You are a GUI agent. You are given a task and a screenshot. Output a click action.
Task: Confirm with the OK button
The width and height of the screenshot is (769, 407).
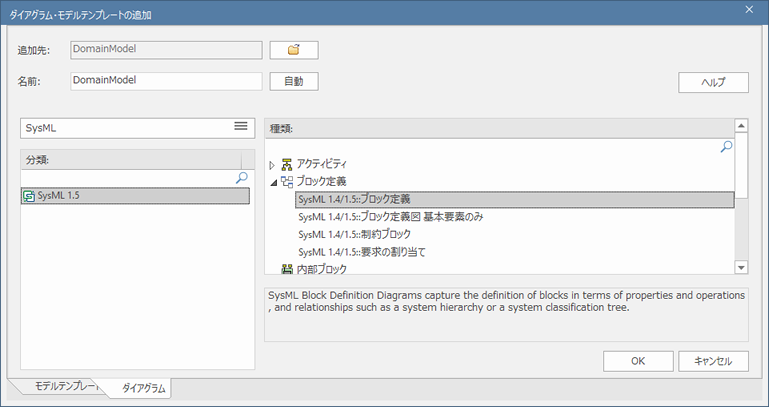point(638,361)
